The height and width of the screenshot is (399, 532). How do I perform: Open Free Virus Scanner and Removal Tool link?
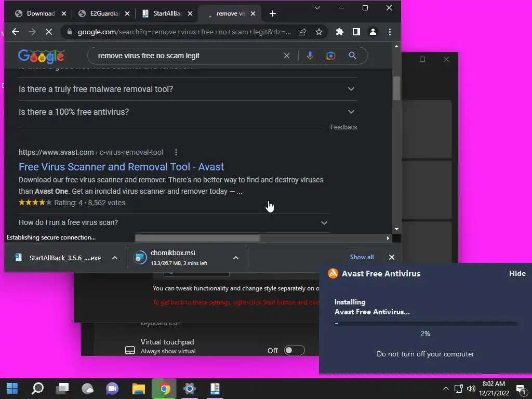tap(121, 167)
